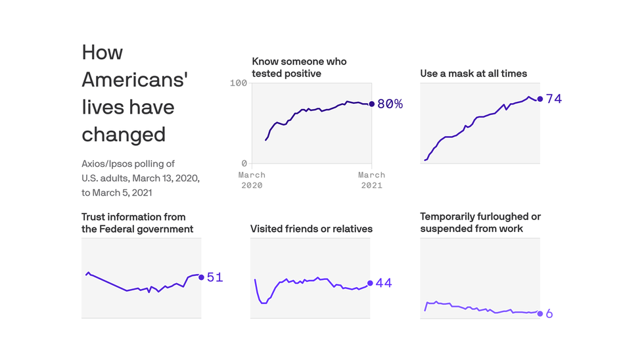Click the endpoint dot labeled 6
This screenshot has height=362, width=644.
pos(540,313)
